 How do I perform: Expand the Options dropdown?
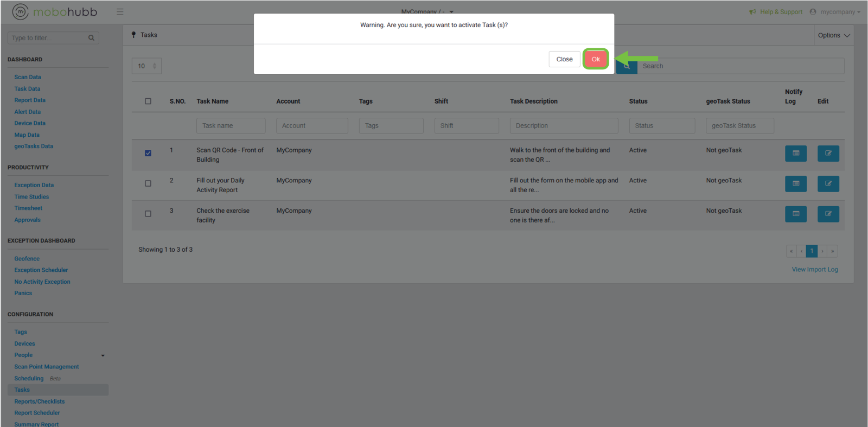pos(833,35)
